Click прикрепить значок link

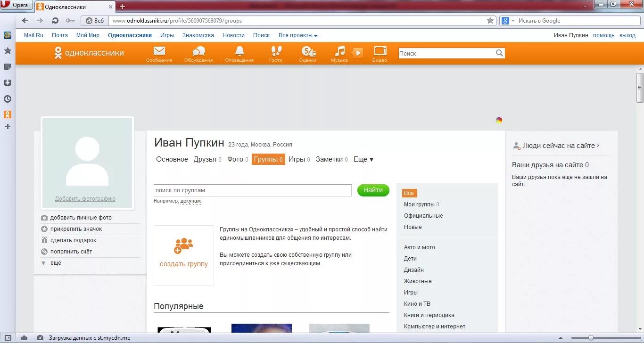76,229
